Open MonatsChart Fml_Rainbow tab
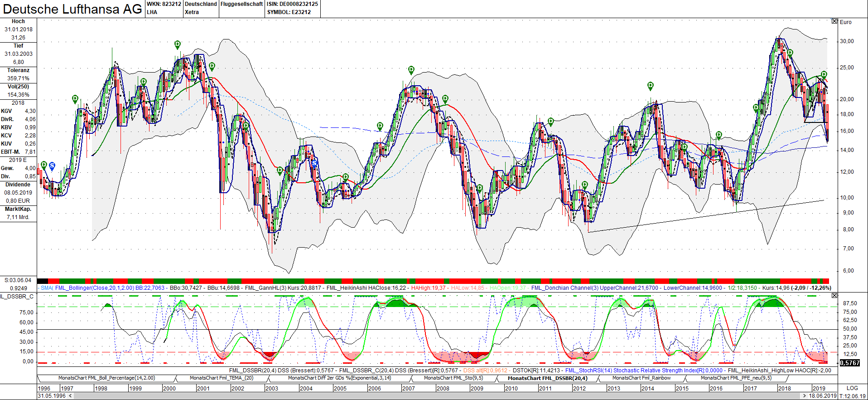The image size is (868, 400). 641,378
